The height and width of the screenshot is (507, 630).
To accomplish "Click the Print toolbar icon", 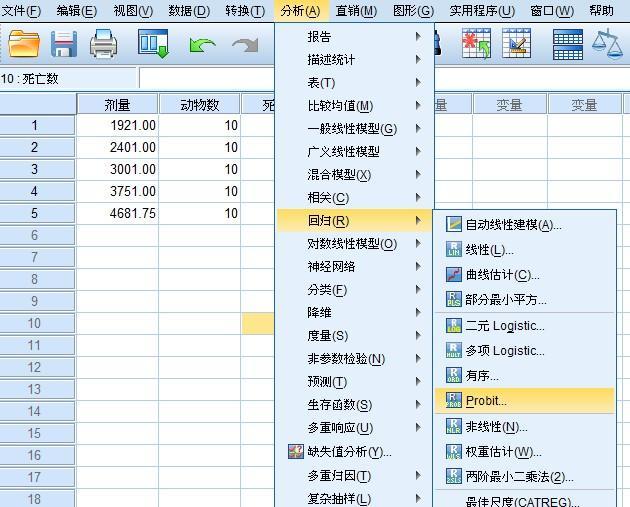I will [103, 43].
